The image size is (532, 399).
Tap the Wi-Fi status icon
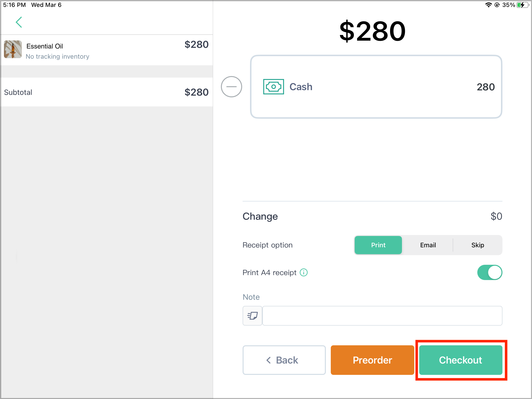pyautogui.click(x=488, y=5)
